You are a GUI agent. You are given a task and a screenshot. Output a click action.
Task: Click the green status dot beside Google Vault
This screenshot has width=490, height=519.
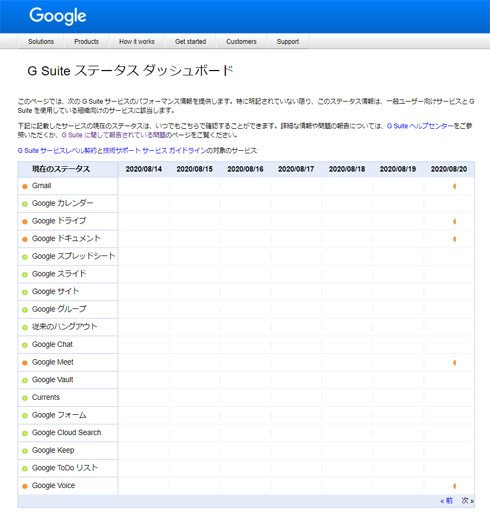click(25, 380)
